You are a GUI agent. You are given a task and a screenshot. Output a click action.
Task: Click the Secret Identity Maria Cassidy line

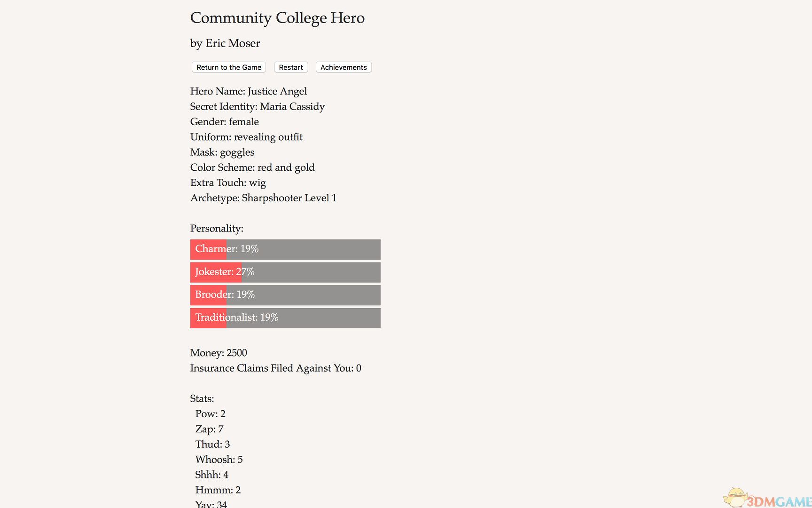[x=258, y=107]
